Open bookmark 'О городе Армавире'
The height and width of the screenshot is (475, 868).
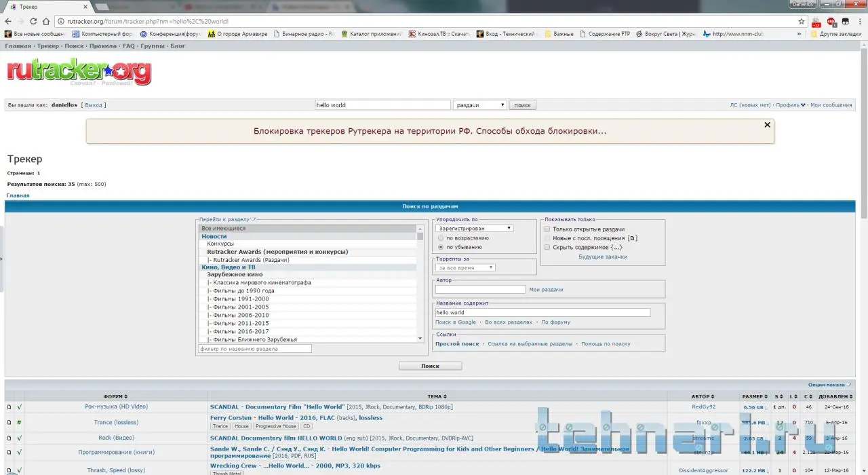point(238,34)
